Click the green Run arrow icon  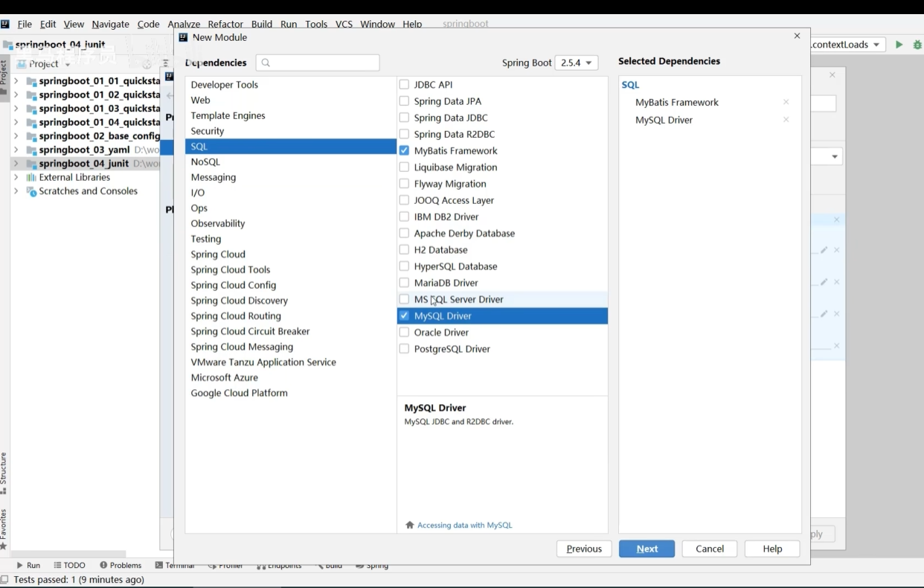(x=899, y=45)
